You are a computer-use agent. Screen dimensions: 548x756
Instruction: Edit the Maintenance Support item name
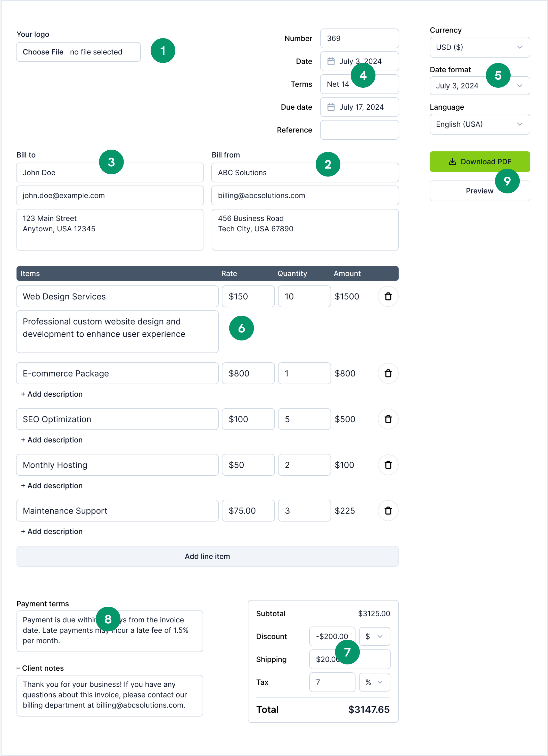coord(117,511)
